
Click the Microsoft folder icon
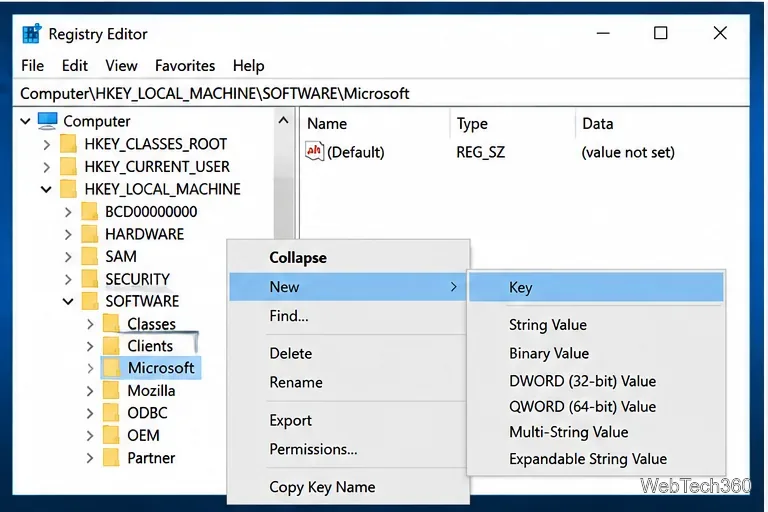[111, 368]
